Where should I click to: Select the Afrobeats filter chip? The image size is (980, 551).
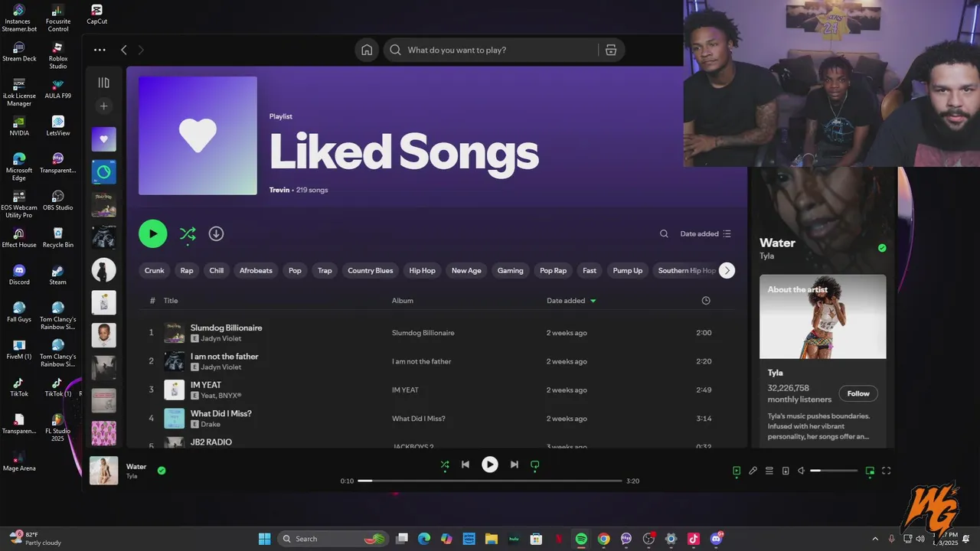point(256,270)
